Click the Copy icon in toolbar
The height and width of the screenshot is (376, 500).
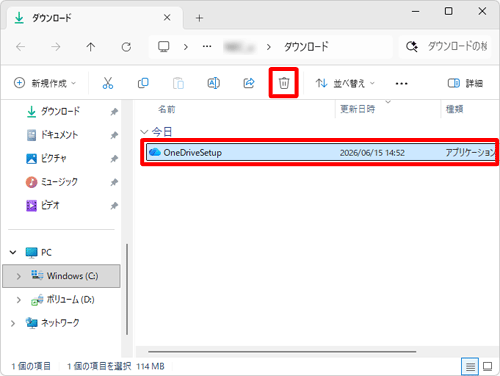click(x=143, y=83)
